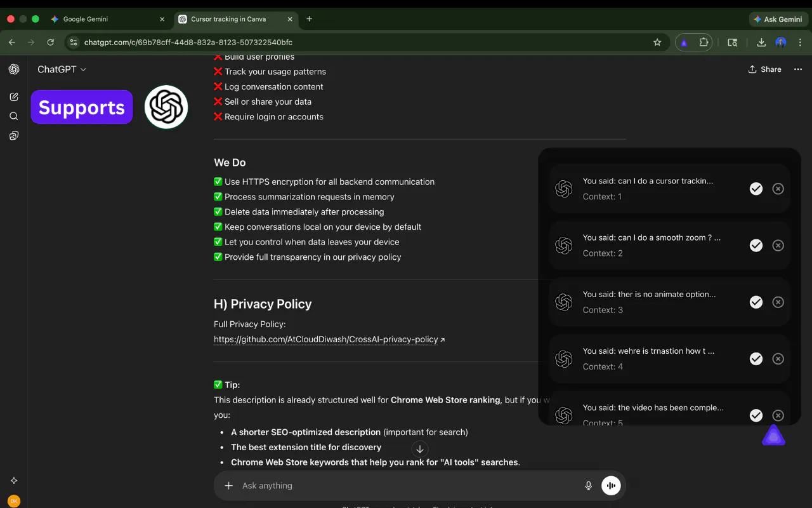Expand the ChatGPT model dropdown
Image resolution: width=812 pixels, height=508 pixels.
62,69
